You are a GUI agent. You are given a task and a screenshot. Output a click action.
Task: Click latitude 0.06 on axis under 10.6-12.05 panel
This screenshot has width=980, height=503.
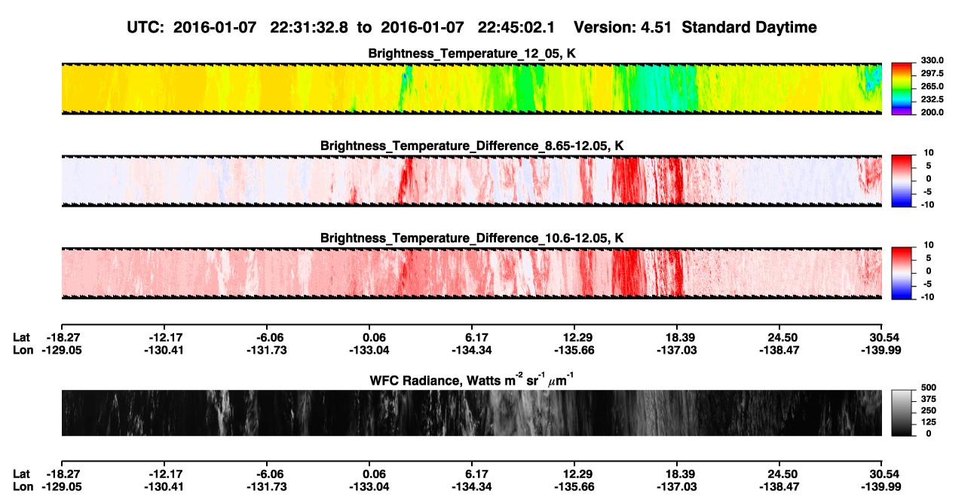[369, 337]
